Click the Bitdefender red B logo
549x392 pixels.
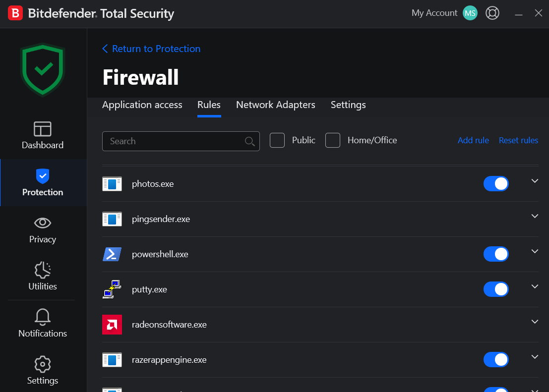[x=15, y=13]
